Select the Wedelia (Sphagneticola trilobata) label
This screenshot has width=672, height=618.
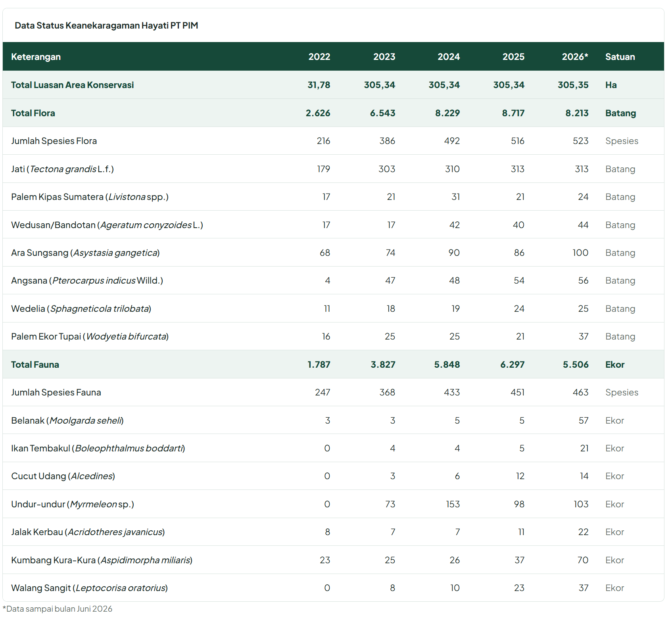tap(81, 309)
